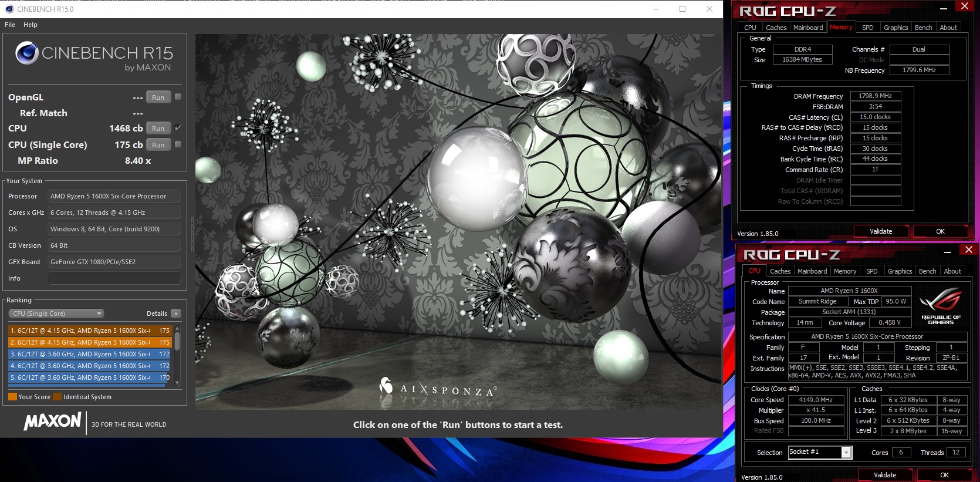The image size is (980, 482).
Task: Open Mainboard tab in lower CPU-Z window
Action: coord(812,271)
